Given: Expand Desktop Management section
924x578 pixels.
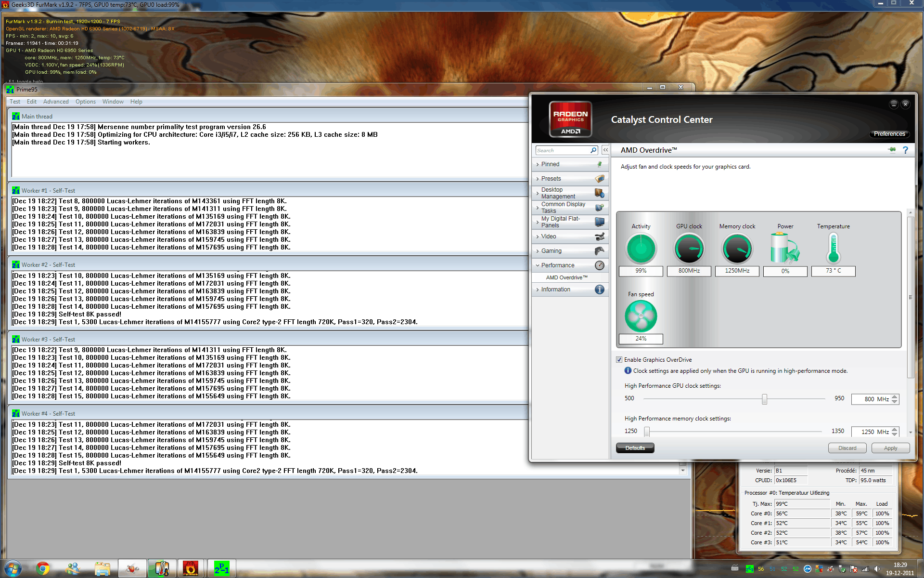Looking at the screenshot, I should (558, 193).
